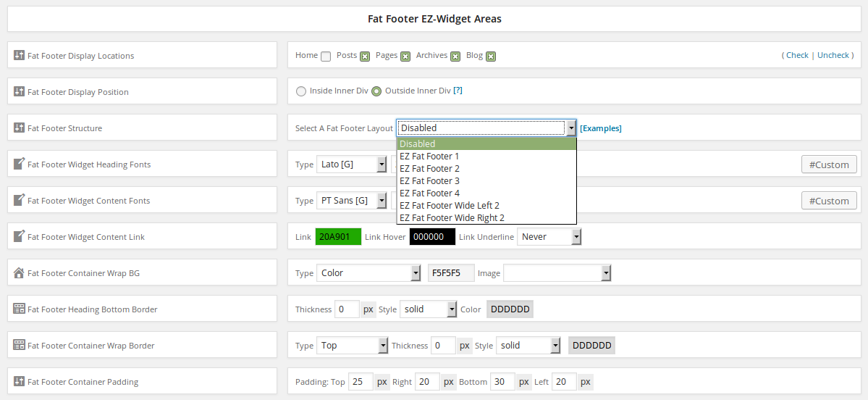Click the Container Wrap Border table icon
The image size is (868, 400).
(x=19, y=345)
